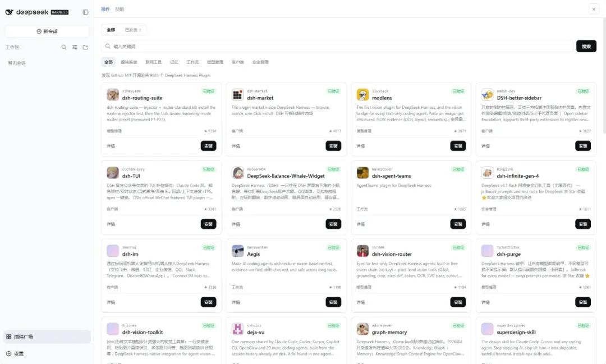Click the DSH-better-sidebar avatar icon
This screenshot has height=364, width=606.
point(488,95)
